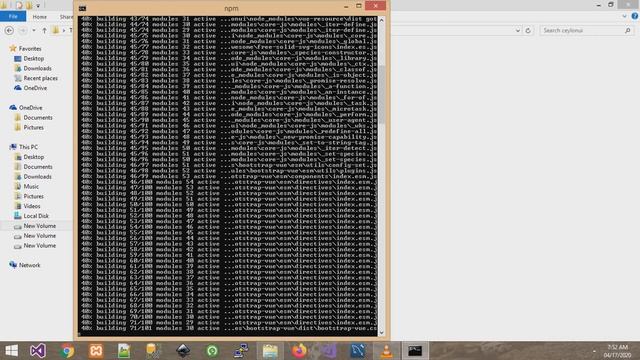640x360 pixels.
Task: Open Pictures under This PC
Action: [x=33, y=196]
